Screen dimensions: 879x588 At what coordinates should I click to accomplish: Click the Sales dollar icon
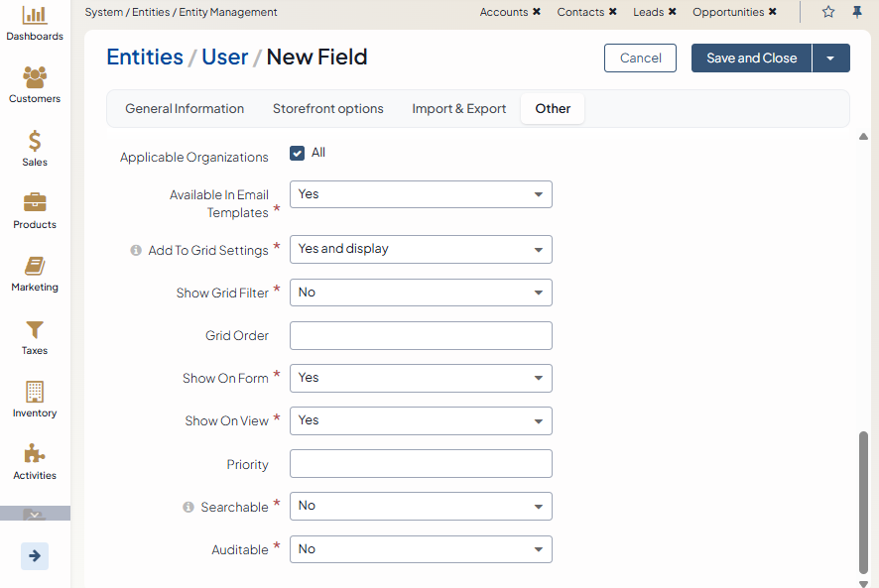coord(35,142)
